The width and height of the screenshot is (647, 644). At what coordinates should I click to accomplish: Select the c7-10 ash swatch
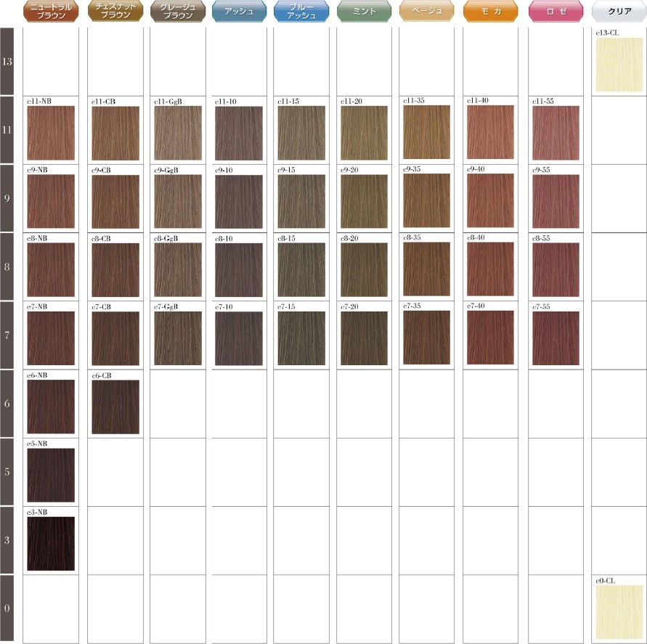coord(239,338)
